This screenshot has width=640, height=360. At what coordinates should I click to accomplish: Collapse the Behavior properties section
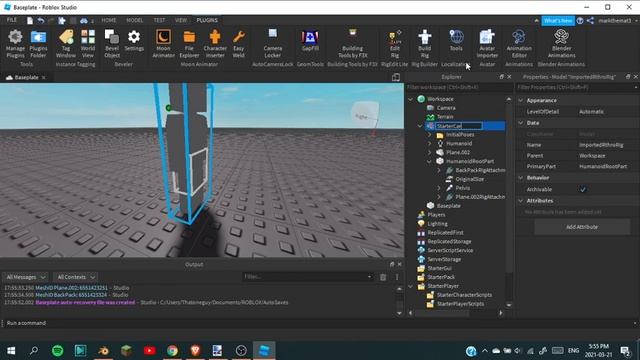(x=521, y=178)
